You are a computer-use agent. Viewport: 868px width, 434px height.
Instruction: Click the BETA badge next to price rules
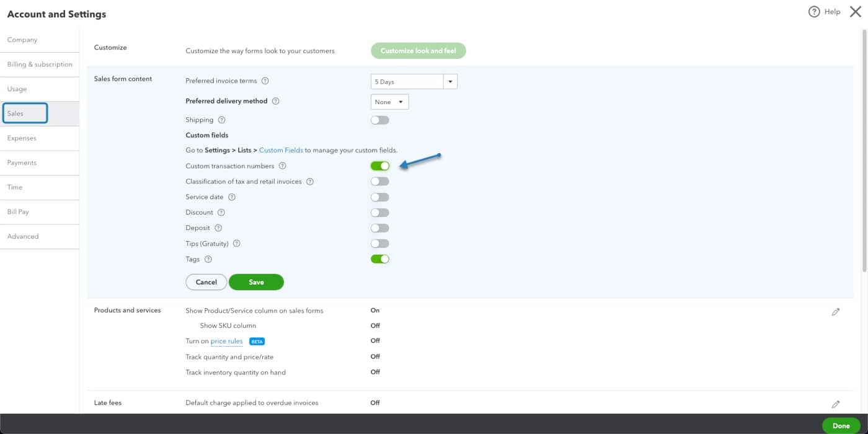(257, 341)
